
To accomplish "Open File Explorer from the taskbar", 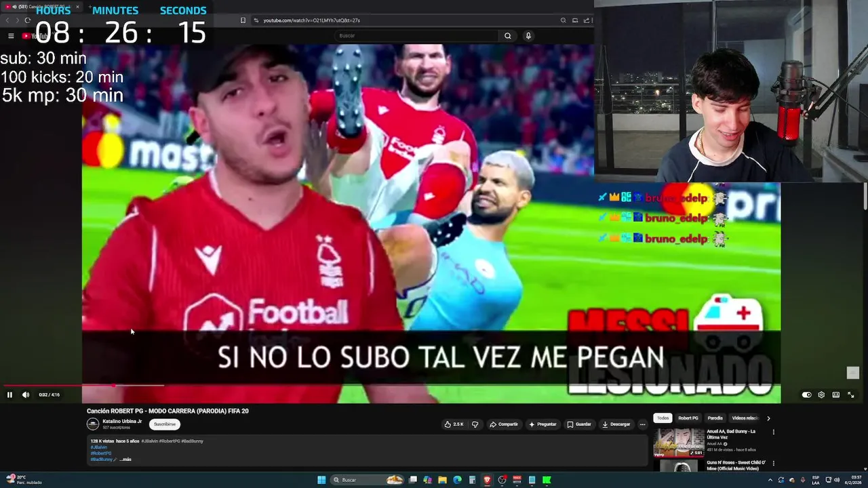I will 442,480.
